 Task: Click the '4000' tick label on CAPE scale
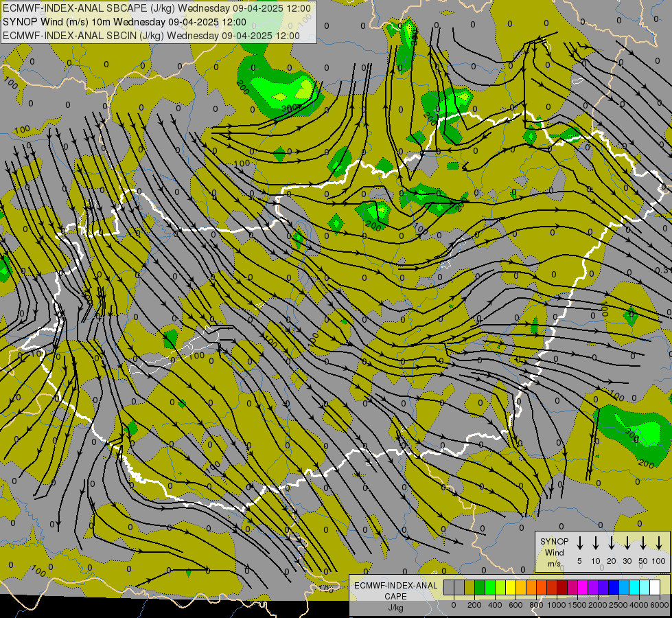click(x=639, y=605)
